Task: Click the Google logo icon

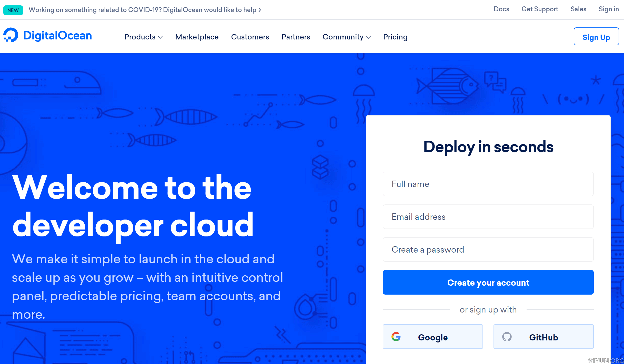Action: 396,337
